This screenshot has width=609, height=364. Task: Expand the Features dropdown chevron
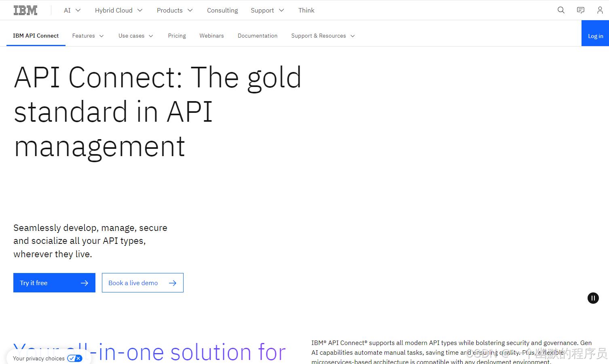[101, 36]
